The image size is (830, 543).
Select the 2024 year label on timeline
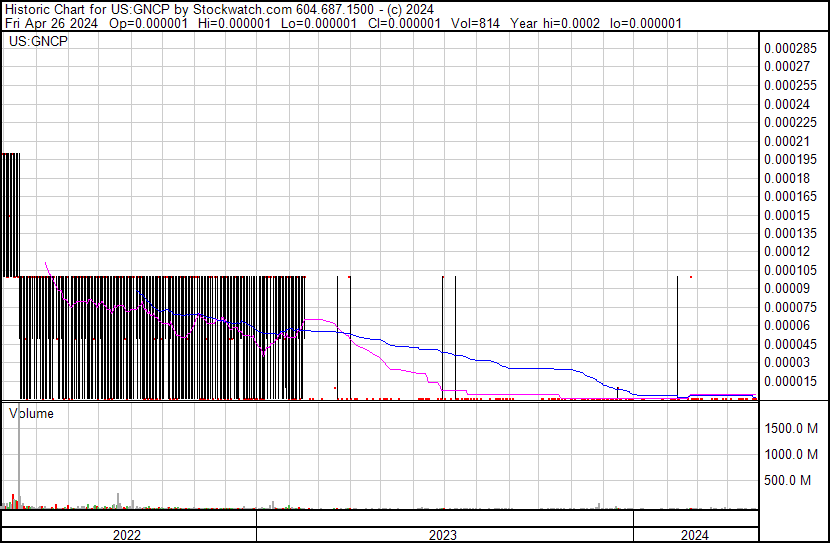694,535
